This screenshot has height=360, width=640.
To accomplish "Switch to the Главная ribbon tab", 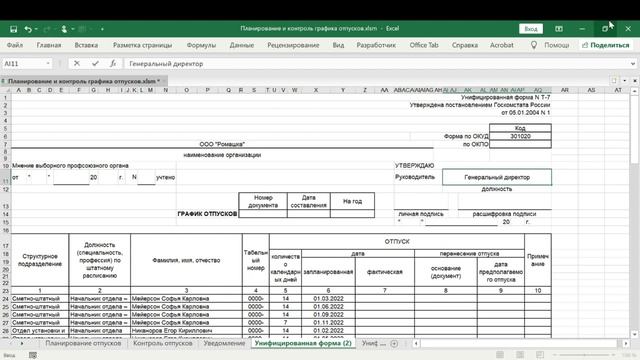I will click(x=49, y=45).
